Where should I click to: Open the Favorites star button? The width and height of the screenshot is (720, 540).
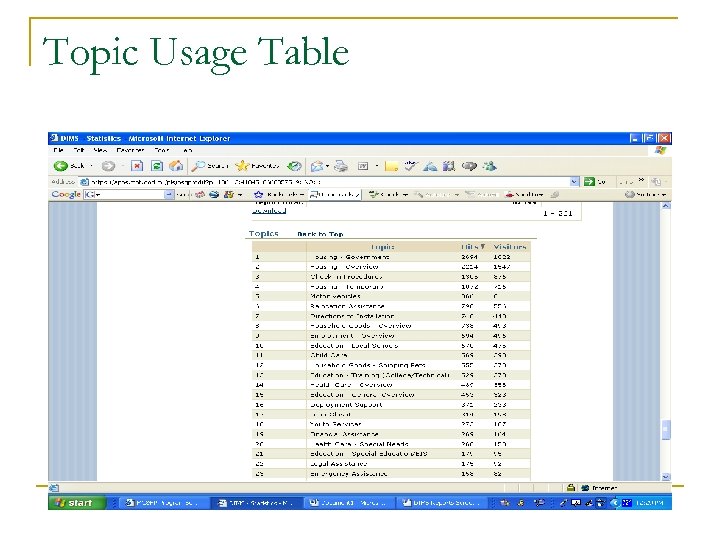click(257, 166)
